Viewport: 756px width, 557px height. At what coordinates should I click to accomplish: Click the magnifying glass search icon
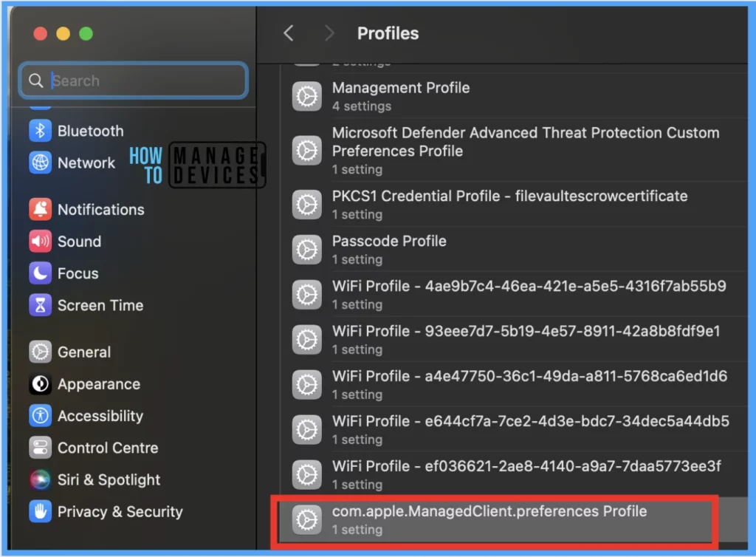[x=35, y=81]
